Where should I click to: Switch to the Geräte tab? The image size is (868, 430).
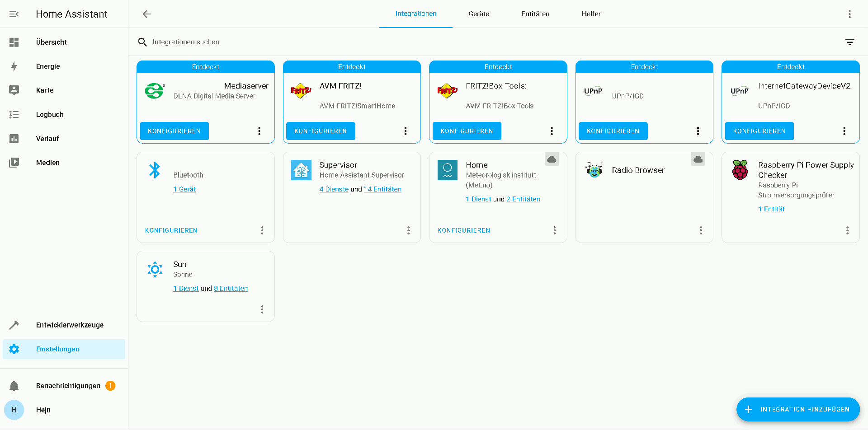479,14
